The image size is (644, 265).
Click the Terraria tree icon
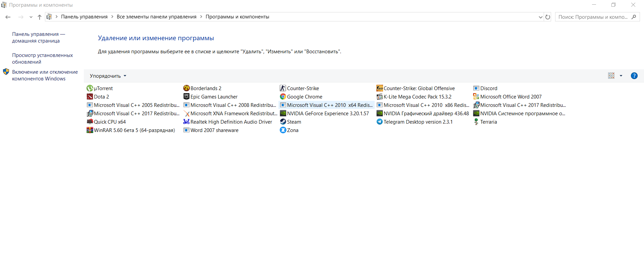[476, 122]
